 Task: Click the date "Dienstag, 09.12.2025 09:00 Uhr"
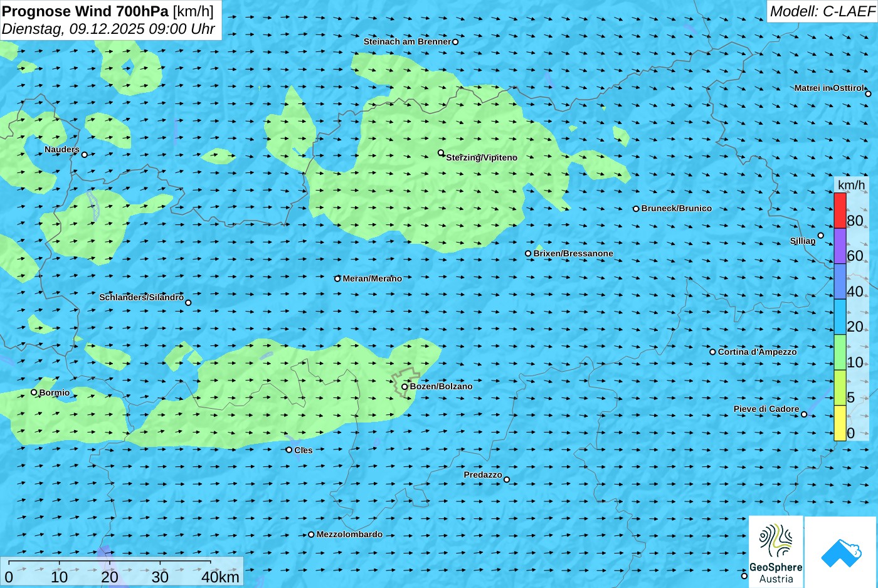click(x=108, y=29)
